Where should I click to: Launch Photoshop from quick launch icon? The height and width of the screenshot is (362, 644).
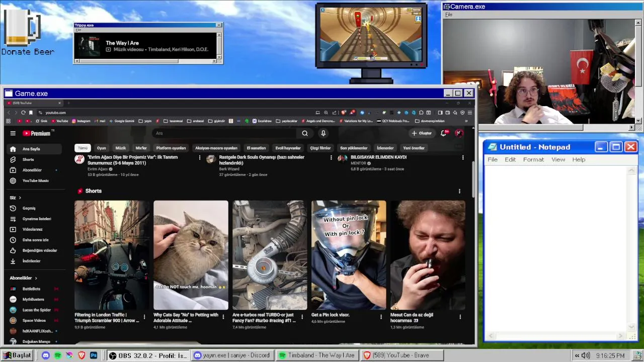click(x=94, y=355)
